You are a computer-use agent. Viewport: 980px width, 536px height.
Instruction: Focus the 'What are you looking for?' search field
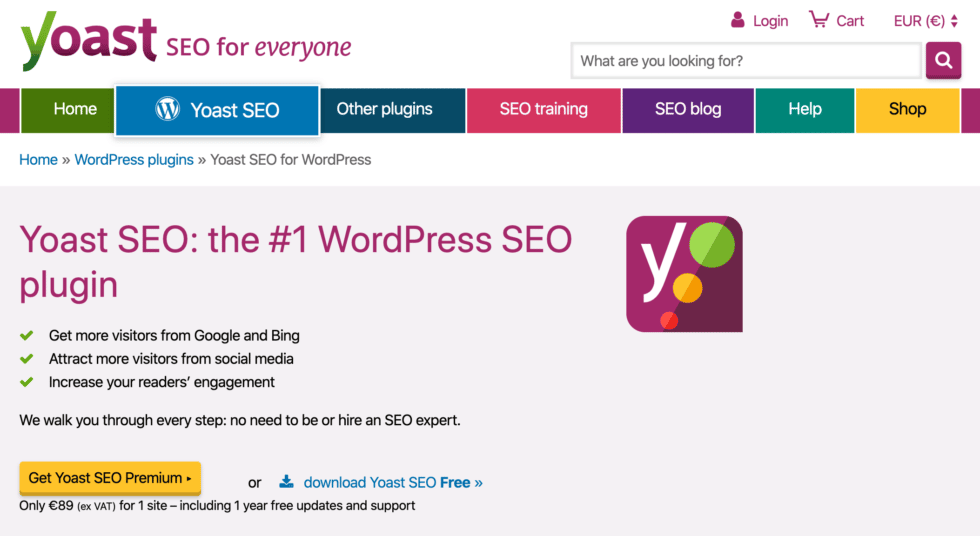point(746,61)
